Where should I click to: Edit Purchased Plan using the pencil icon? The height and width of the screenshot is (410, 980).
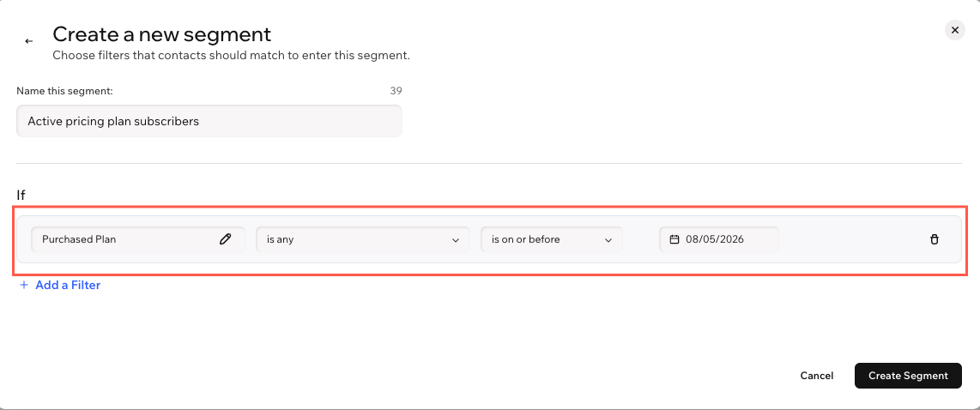click(225, 238)
